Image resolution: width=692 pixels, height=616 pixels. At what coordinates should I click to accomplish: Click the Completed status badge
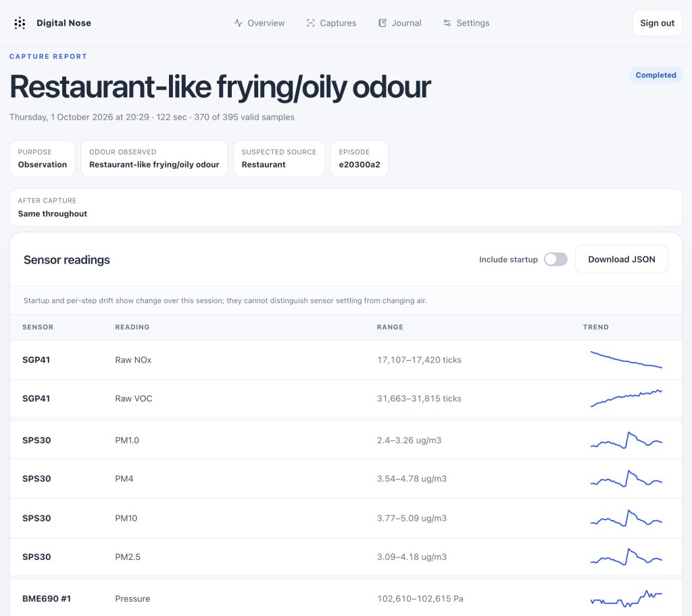pyautogui.click(x=656, y=75)
